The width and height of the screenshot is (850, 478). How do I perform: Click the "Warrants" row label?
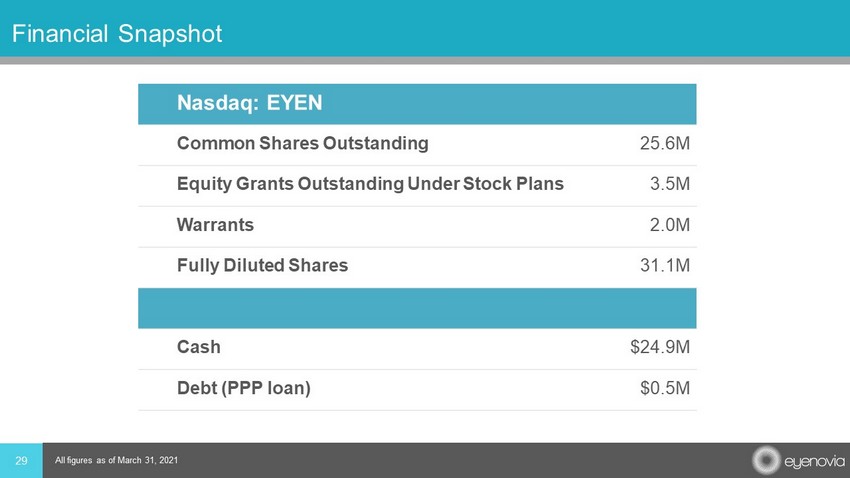point(215,225)
